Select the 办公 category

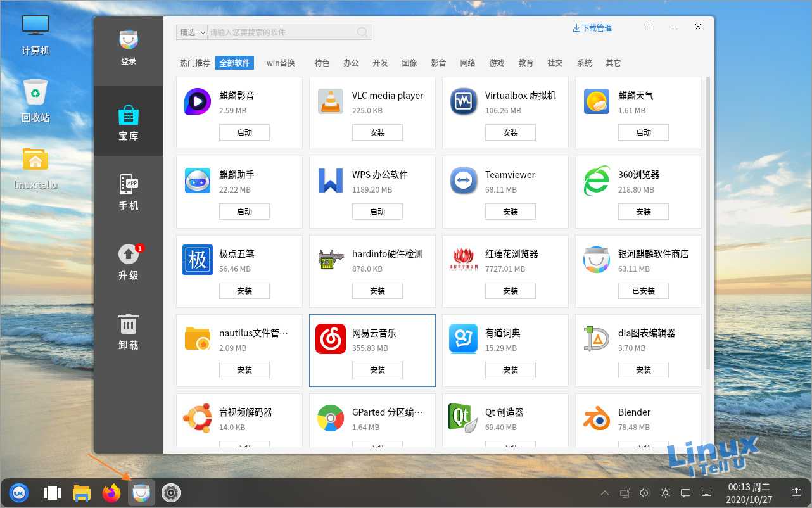351,63
